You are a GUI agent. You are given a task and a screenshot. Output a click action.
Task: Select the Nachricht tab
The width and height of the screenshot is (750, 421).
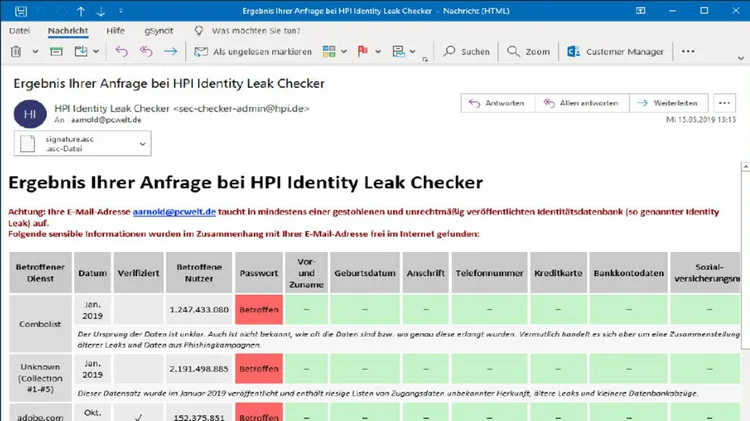click(x=68, y=31)
